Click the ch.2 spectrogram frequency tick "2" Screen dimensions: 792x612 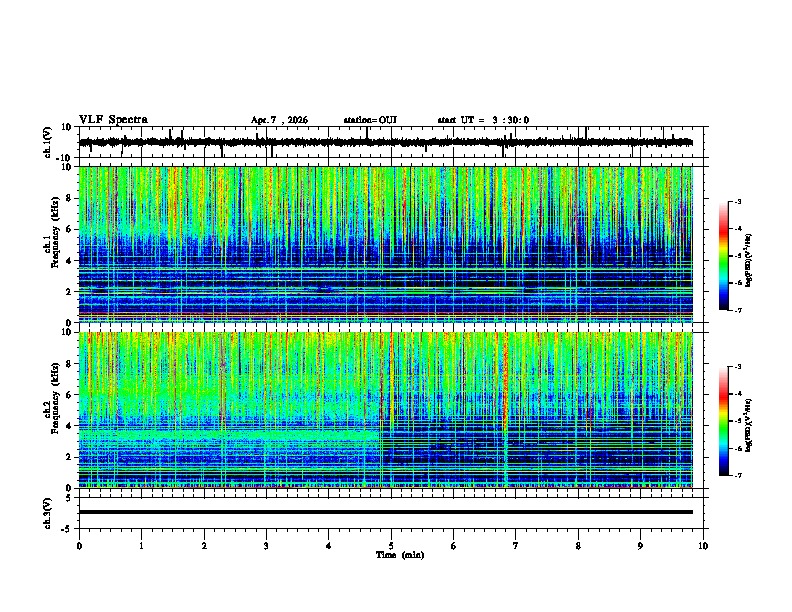click(69, 457)
